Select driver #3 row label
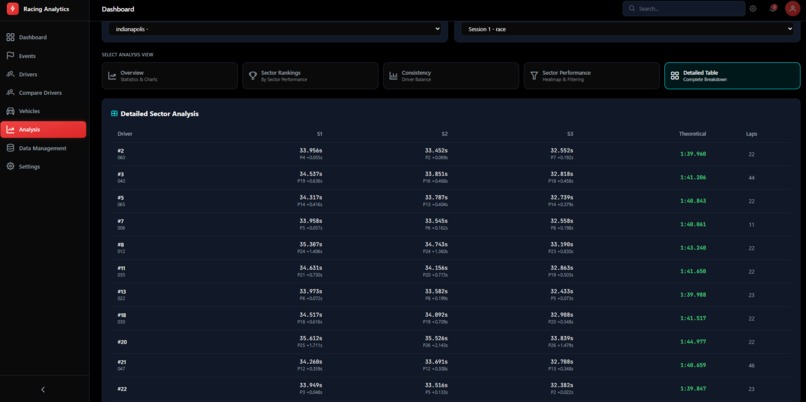Viewport: 806px width, 402px height. [121, 174]
